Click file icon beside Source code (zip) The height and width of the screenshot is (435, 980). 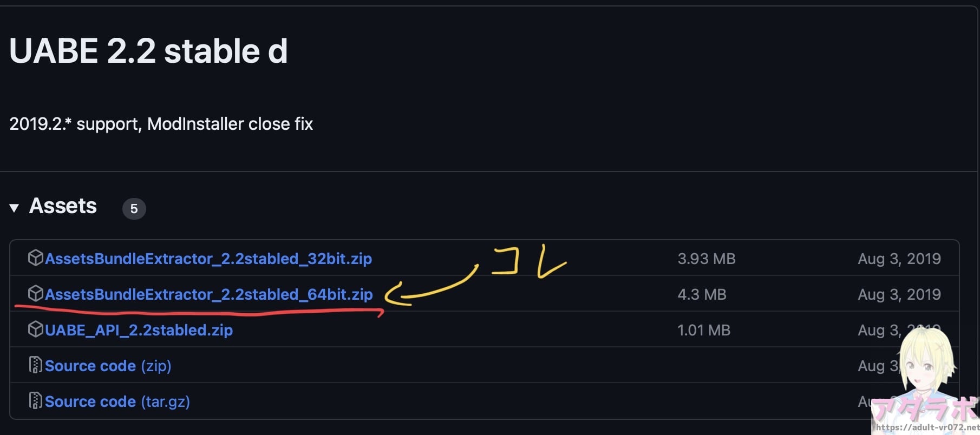35,365
